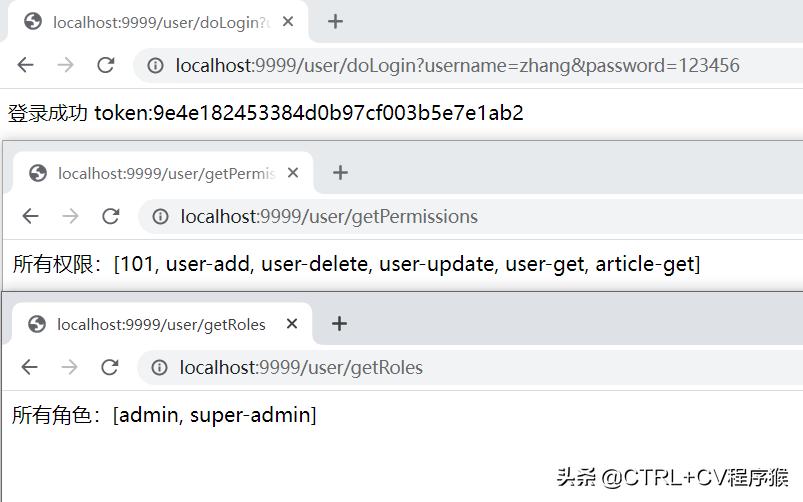Select the getPermissions browser tab
This screenshot has height=502, width=803.
pyautogui.click(x=160, y=173)
